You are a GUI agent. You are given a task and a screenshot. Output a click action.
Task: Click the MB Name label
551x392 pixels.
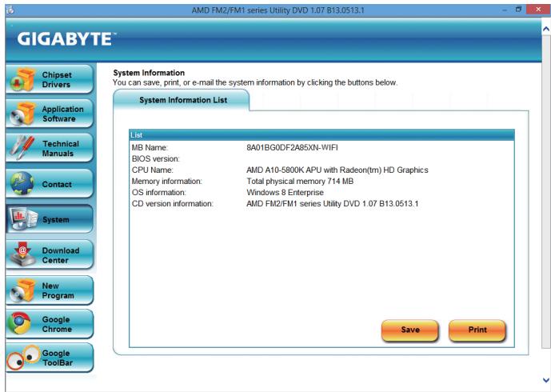click(x=150, y=148)
